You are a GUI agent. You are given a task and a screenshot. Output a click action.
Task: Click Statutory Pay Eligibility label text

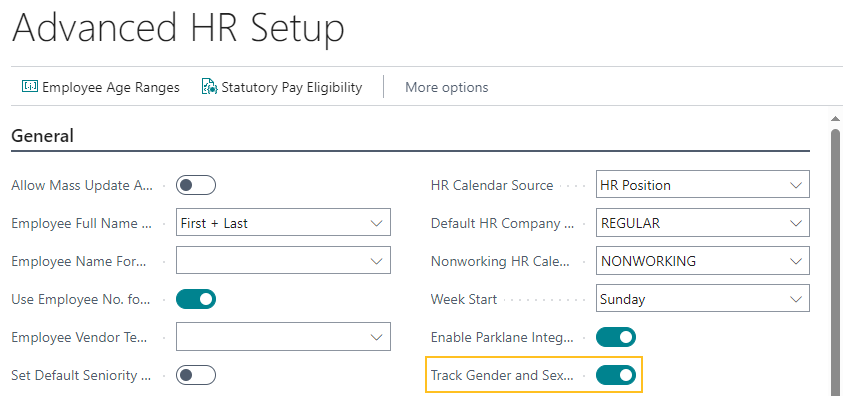click(x=291, y=87)
